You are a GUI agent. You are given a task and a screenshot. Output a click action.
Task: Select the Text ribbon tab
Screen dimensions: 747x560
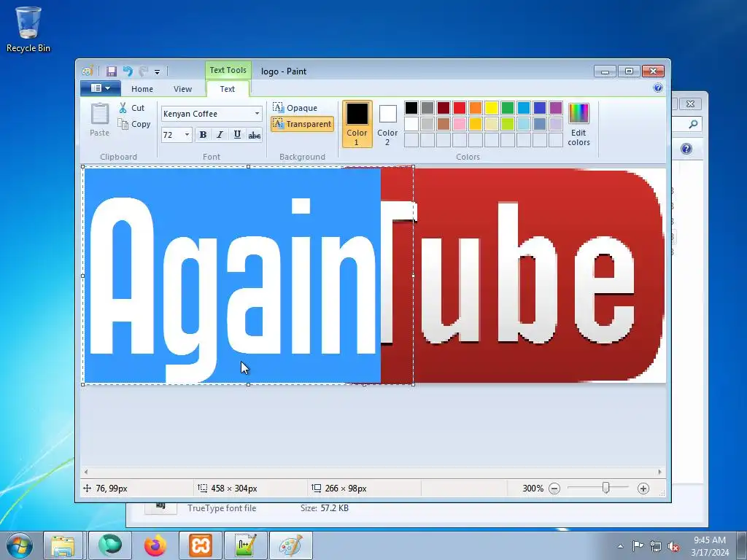coord(228,89)
